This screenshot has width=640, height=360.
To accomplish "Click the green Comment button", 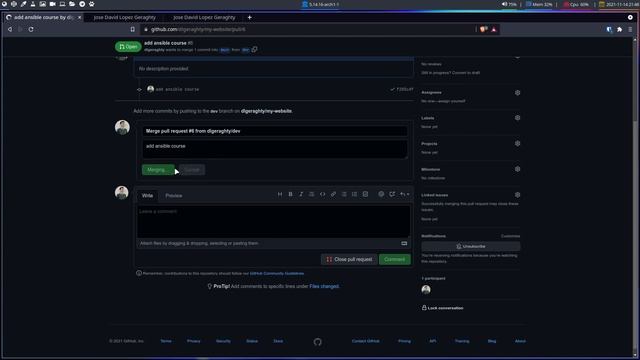I will 395,259.
